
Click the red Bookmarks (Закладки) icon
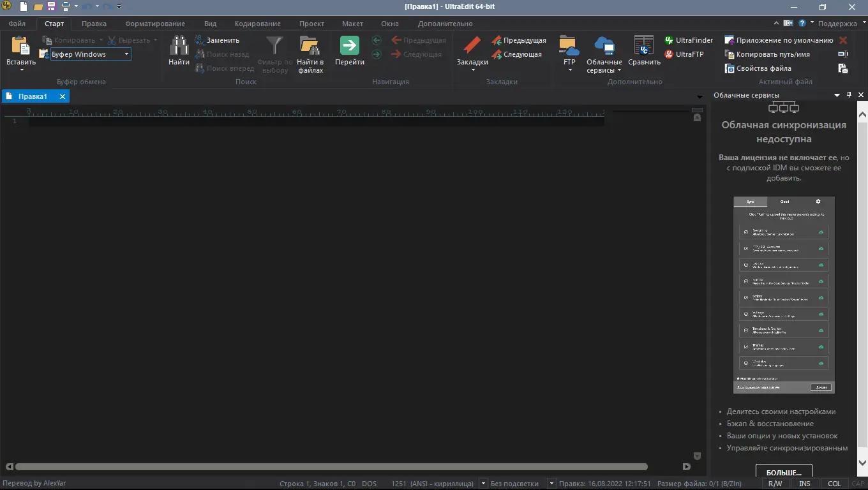[472, 45]
